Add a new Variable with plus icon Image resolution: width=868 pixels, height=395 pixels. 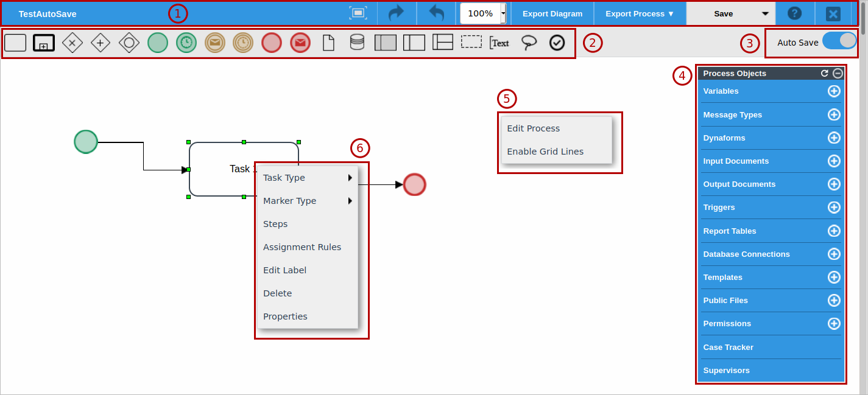(x=834, y=91)
